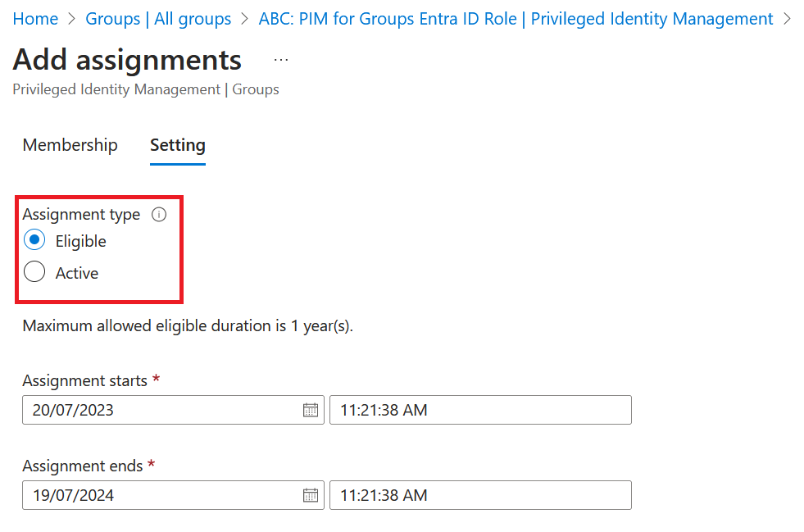Screen dimensions: 804x532
Task: Click the maximum allowed eligible duration text
Action: coord(188,325)
